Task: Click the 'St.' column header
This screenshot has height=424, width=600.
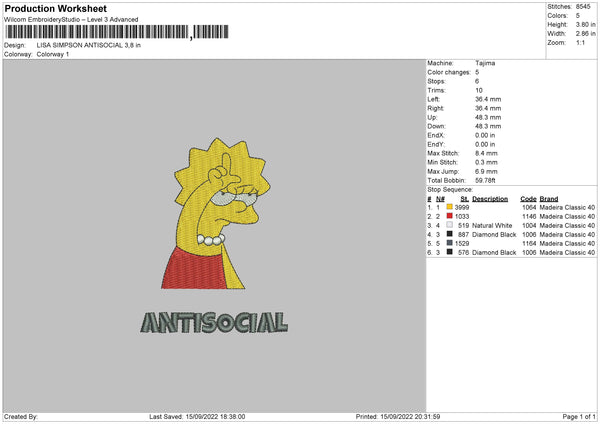Action: (x=465, y=199)
